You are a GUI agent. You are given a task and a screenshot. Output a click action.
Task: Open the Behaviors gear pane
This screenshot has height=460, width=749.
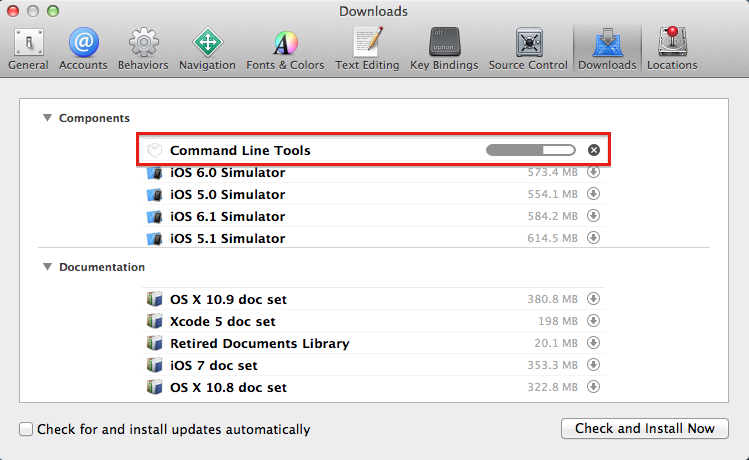point(143,50)
